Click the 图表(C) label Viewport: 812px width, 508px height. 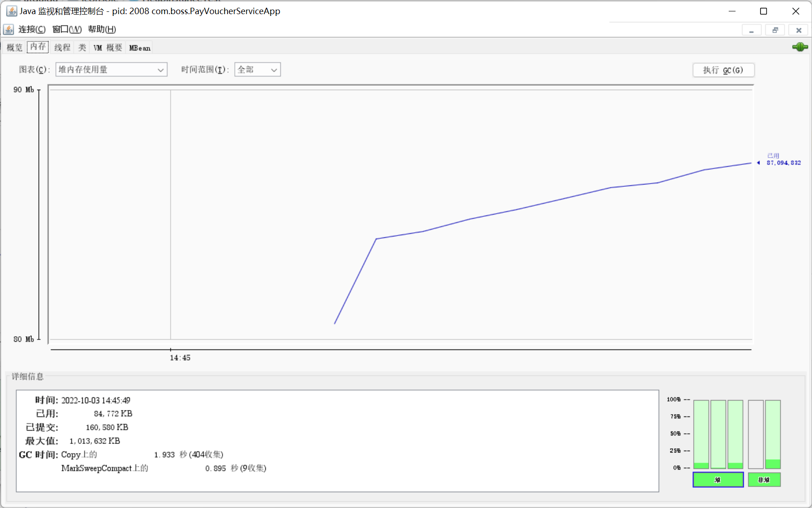tap(34, 70)
